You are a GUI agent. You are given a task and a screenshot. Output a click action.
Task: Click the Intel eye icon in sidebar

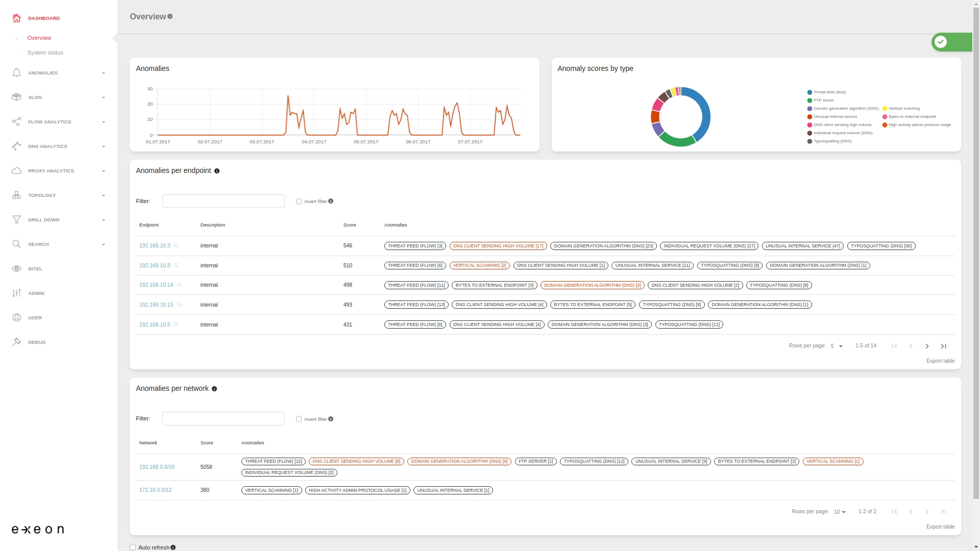17,269
